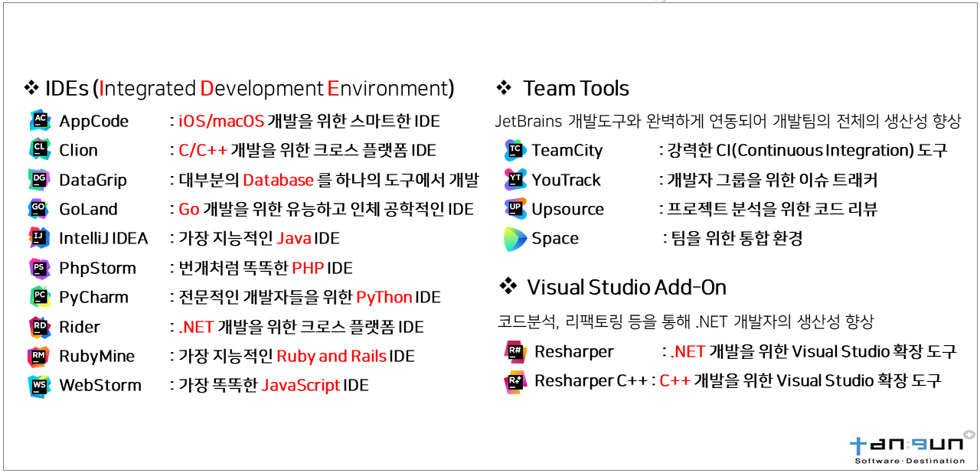Select the TeamCity product name
The width and height of the screenshot is (980, 473).
pos(567,150)
